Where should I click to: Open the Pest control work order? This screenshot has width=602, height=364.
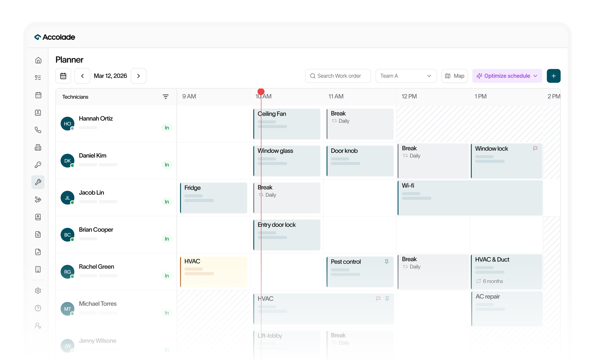[x=360, y=272]
